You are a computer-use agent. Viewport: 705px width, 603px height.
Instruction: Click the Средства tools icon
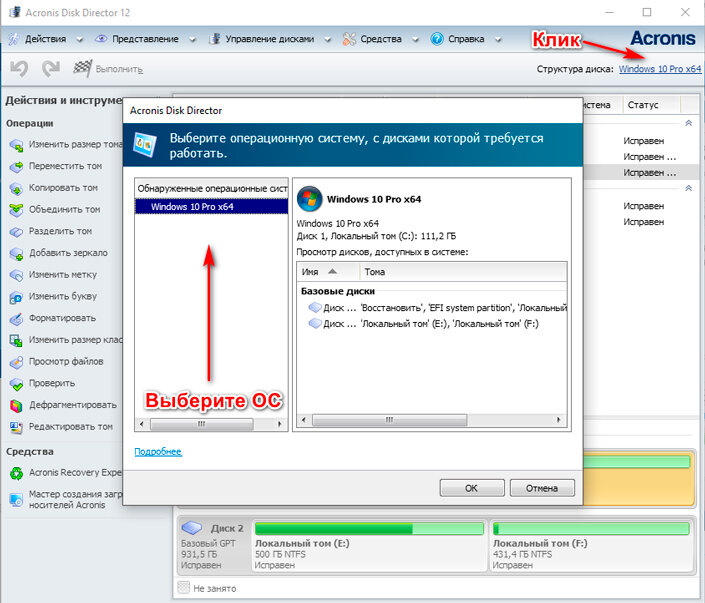(349, 39)
